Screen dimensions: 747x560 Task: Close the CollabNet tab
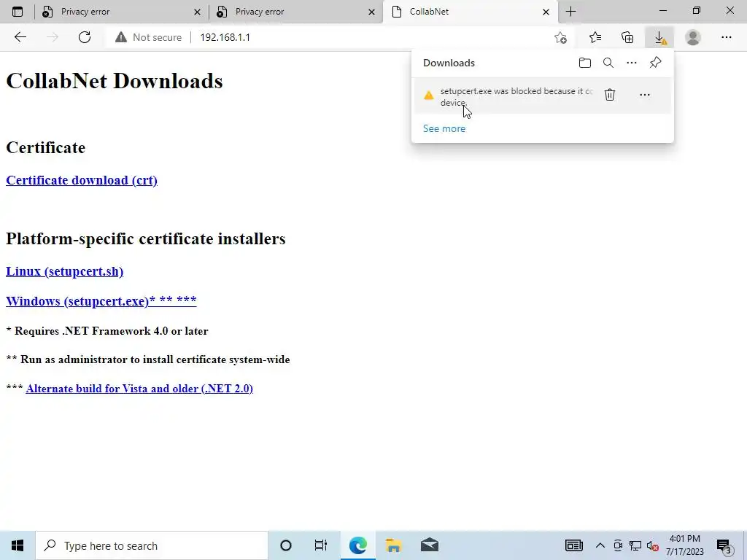click(546, 12)
